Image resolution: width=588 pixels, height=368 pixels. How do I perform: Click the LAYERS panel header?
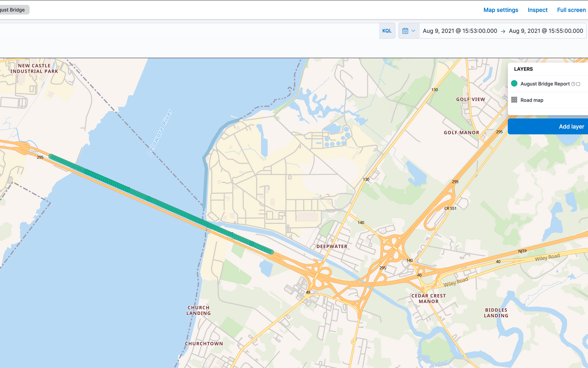pos(523,69)
